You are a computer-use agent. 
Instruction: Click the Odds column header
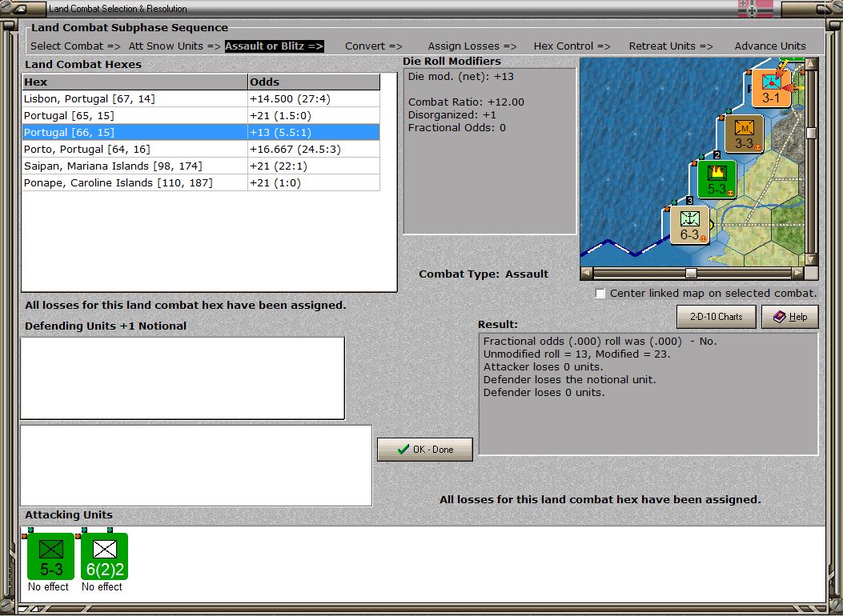pos(314,82)
